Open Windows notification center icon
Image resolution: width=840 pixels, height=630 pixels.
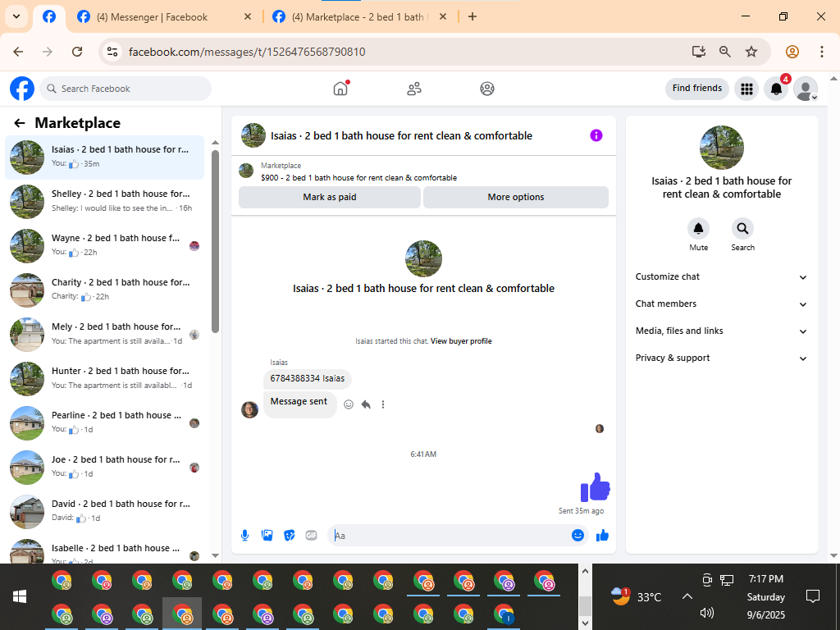(813, 596)
